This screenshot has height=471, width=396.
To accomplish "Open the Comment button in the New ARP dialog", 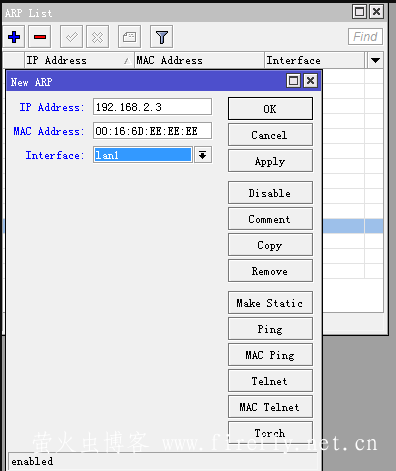I will 270,219.
